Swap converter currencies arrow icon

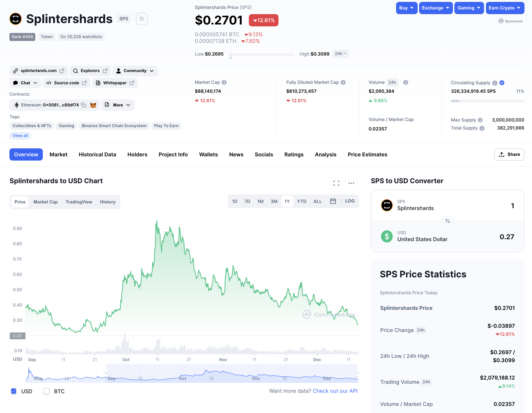448,221
